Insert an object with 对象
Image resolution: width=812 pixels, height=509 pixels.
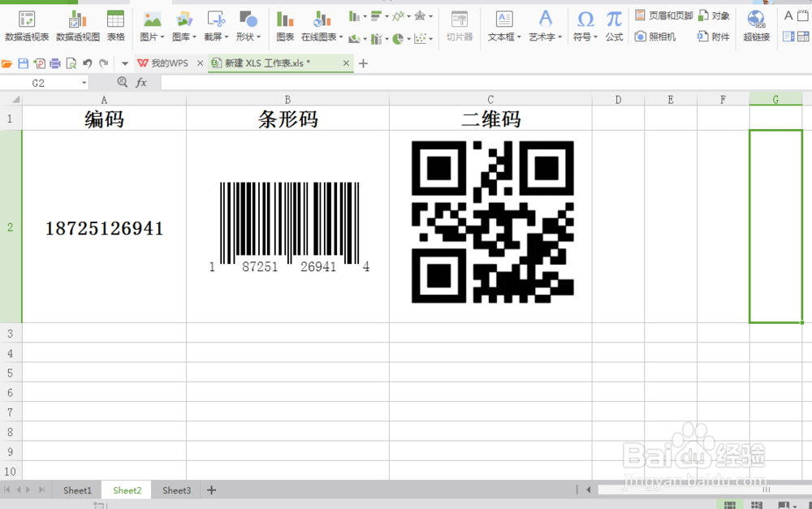tap(714, 15)
